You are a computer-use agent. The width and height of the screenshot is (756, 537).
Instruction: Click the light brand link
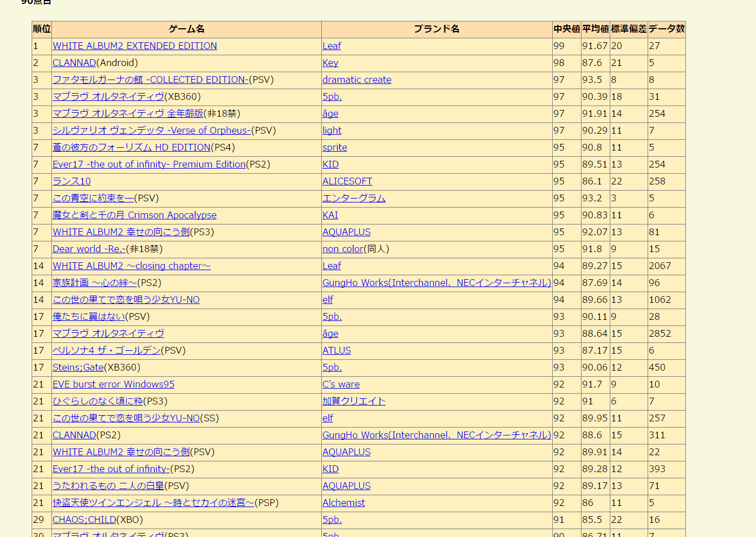point(331,131)
